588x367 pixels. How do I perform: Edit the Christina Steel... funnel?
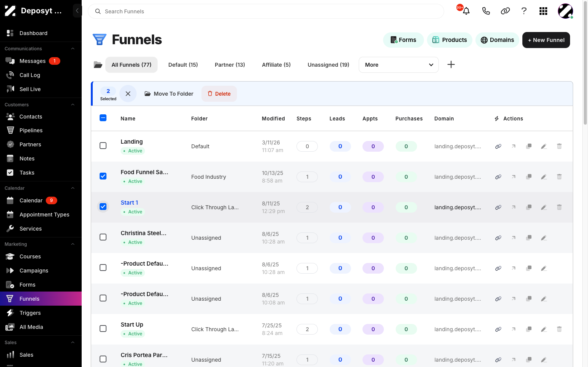[x=544, y=238]
